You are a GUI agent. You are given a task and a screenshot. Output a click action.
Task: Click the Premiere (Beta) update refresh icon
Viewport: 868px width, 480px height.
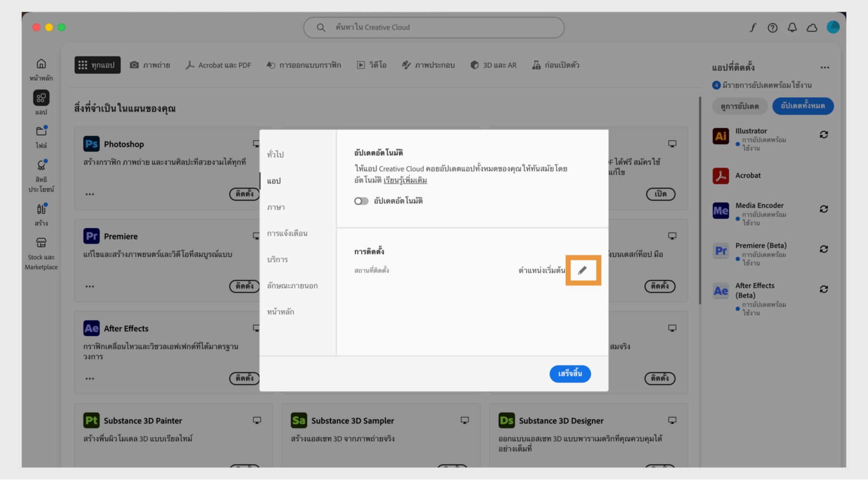pos(824,249)
